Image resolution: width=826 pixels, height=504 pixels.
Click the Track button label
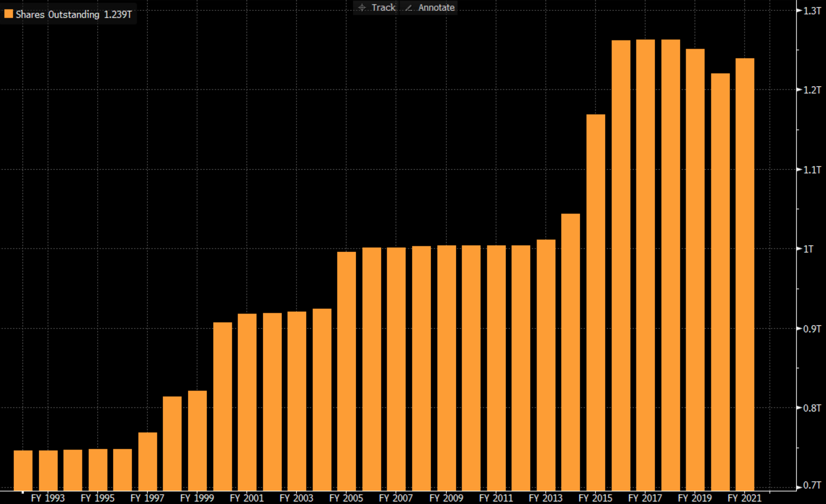click(383, 8)
